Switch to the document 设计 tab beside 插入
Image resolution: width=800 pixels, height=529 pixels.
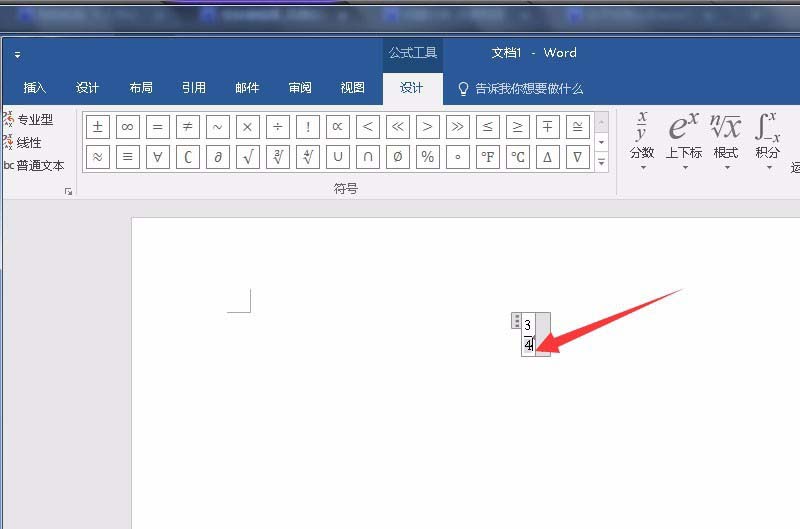coord(87,88)
